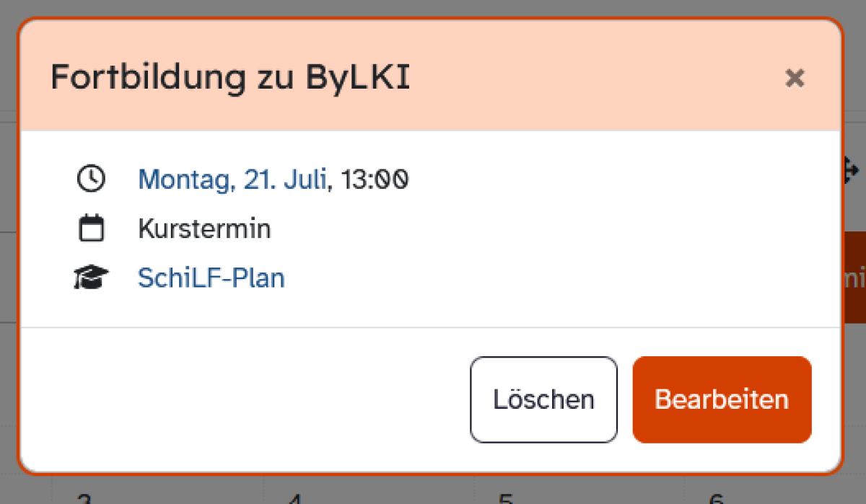Select day 4 in the calendar

(x=294, y=498)
